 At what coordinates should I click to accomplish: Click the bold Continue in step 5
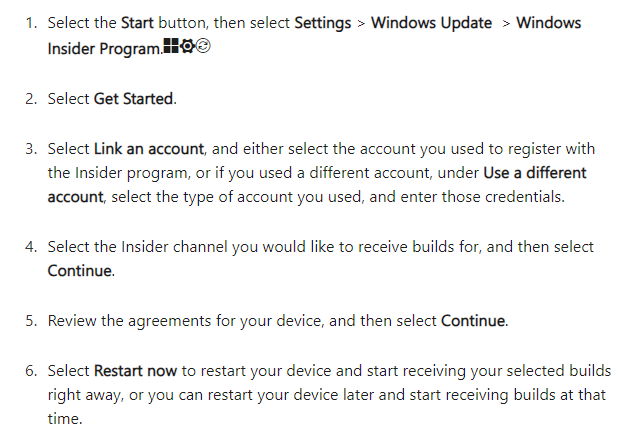coord(473,321)
